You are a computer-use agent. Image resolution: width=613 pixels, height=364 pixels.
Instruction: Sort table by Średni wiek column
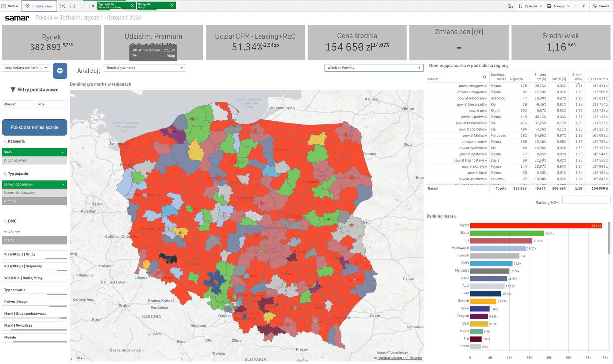[577, 77]
